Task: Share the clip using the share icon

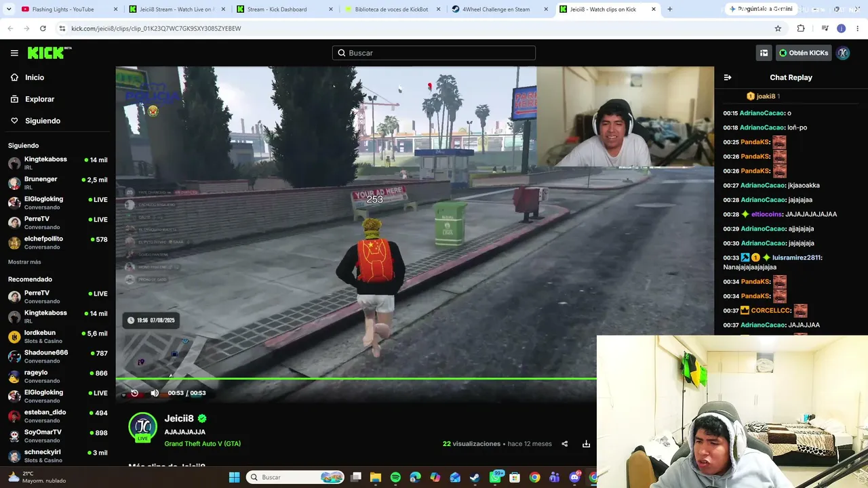Action: click(564, 444)
